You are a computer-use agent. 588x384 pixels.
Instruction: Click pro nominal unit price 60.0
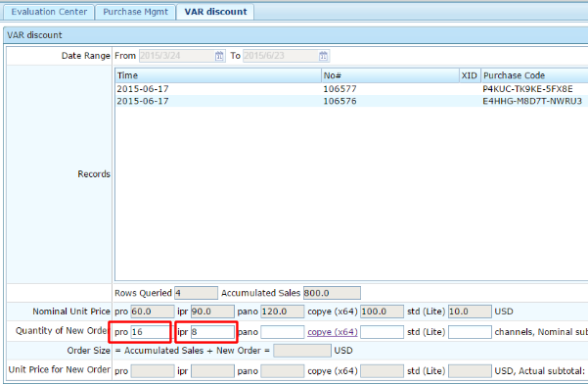(153, 312)
